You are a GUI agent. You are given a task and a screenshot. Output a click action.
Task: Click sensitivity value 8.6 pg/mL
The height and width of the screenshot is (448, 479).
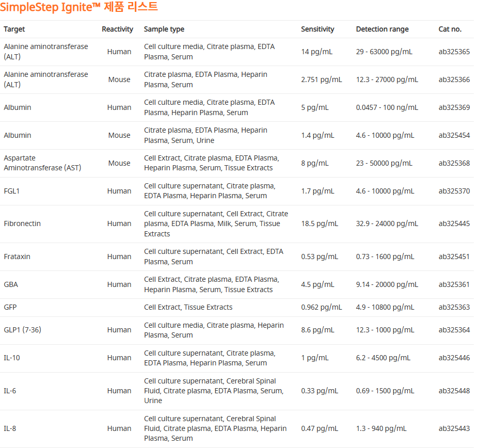point(318,330)
